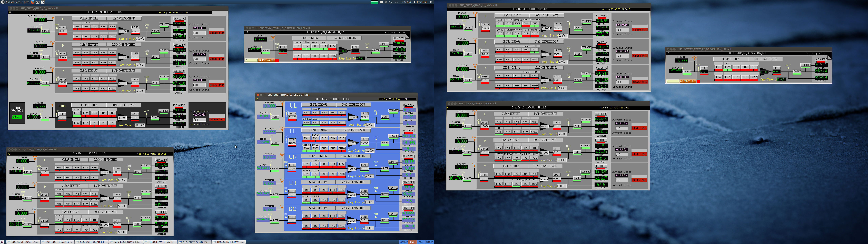
Task: Toggle FM4 HP1 in L3 DRIVEALIGN window
Action: click(324, 46)
